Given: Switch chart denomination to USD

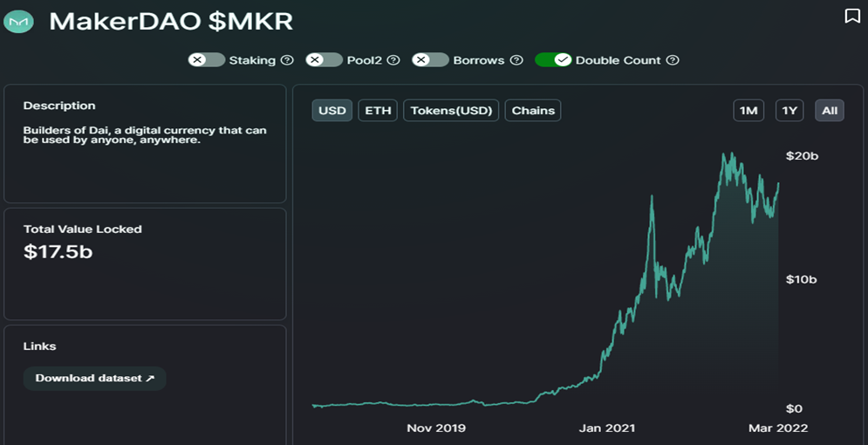Looking at the screenshot, I should coord(332,111).
